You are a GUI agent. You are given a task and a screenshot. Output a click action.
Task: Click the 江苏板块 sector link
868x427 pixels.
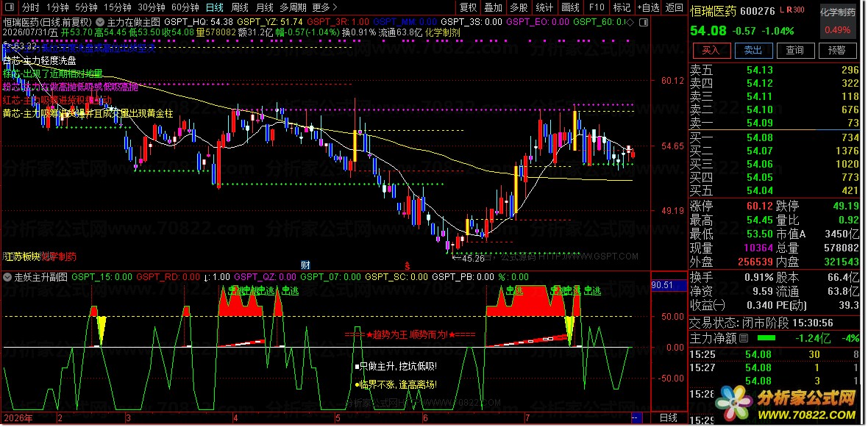pyautogui.click(x=22, y=256)
